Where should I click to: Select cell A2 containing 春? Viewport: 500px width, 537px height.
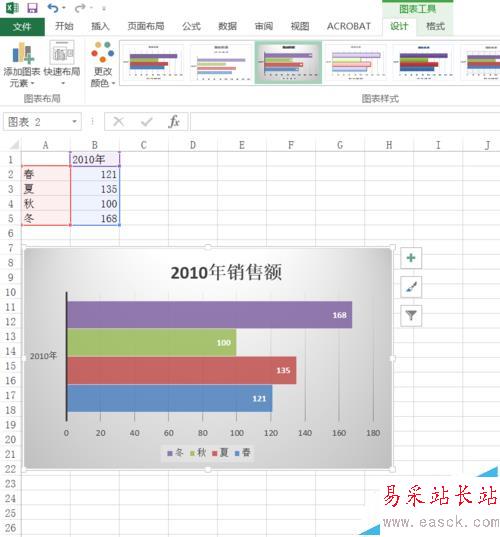46,174
